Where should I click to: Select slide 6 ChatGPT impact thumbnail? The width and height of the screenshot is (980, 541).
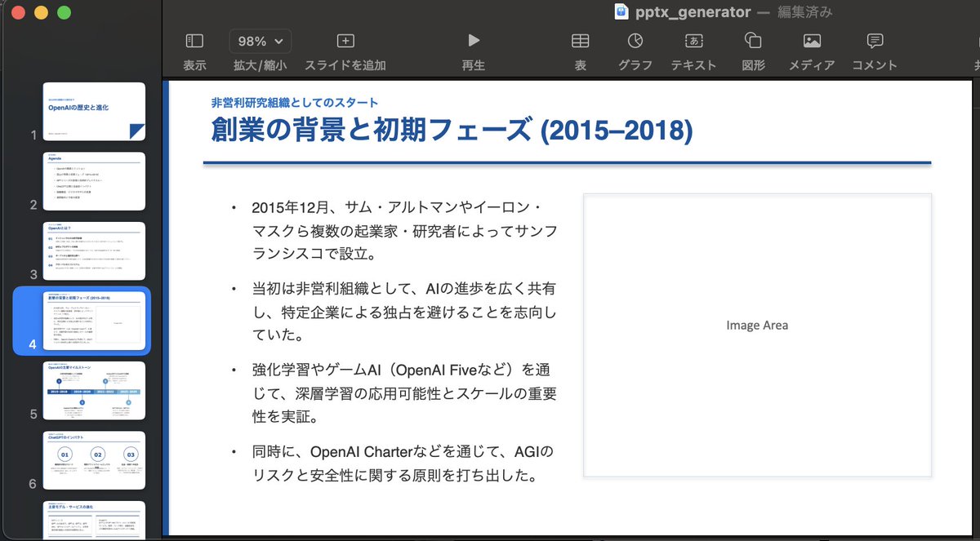(95, 460)
